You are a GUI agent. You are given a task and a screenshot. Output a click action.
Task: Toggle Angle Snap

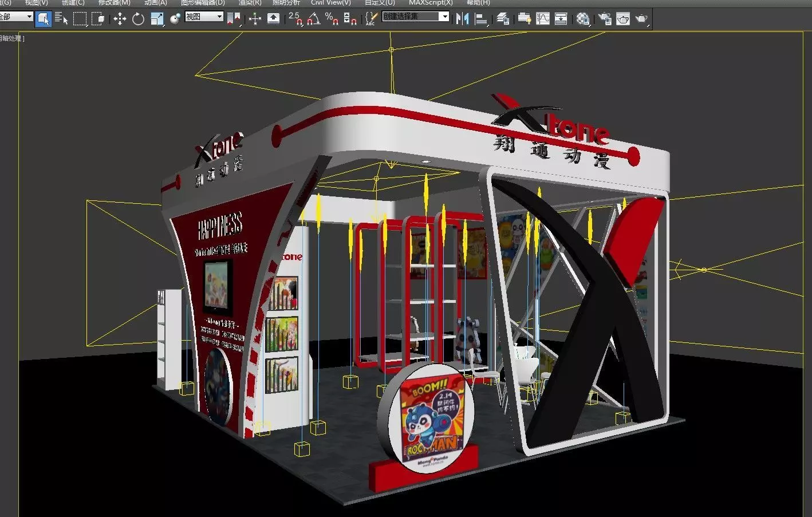[x=313, y=19]
